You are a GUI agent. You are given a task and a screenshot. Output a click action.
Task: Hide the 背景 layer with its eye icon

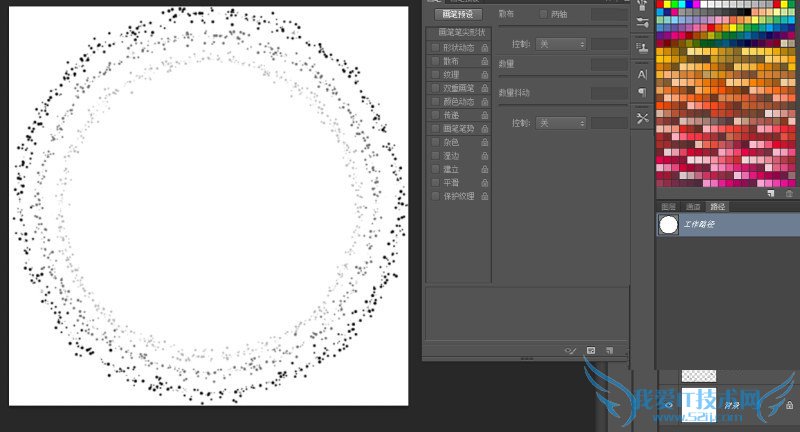[x=668, y=405]
